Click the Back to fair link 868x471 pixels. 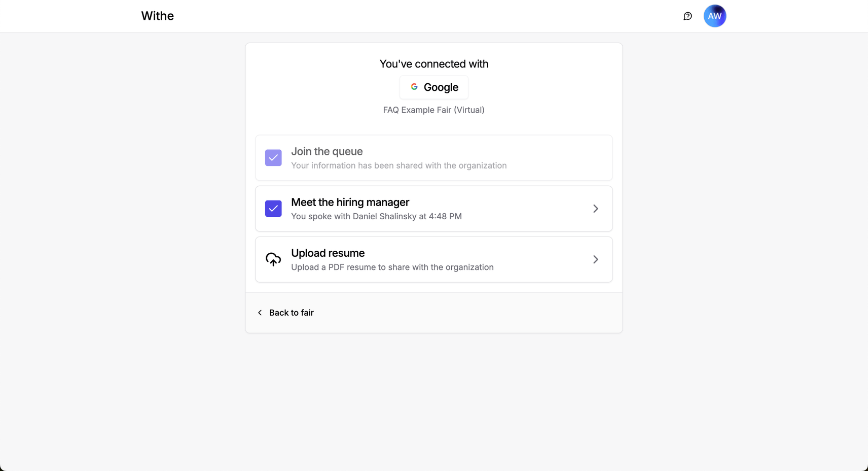[292, 313]
